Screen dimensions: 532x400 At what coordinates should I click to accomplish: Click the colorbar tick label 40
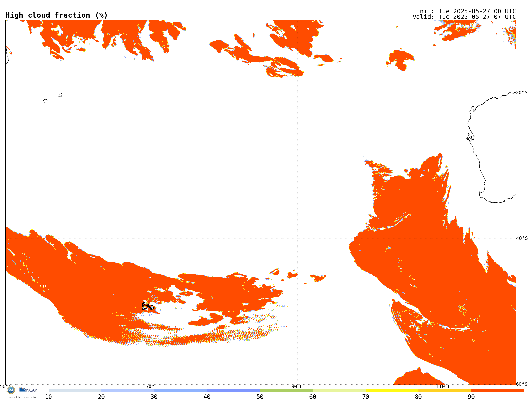click(207, 397)
